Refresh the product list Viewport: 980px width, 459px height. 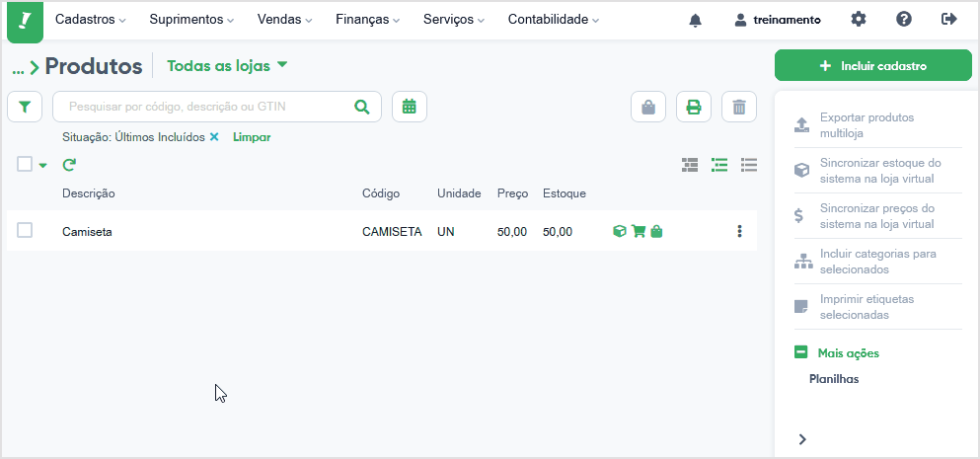(x=69, y=165)
